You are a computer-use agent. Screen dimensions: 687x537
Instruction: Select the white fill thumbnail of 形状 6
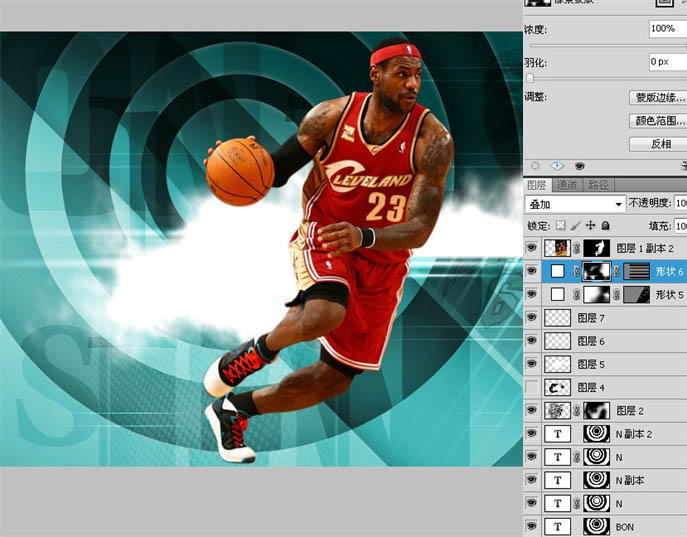pyautogui.click(x=557, y=271)
